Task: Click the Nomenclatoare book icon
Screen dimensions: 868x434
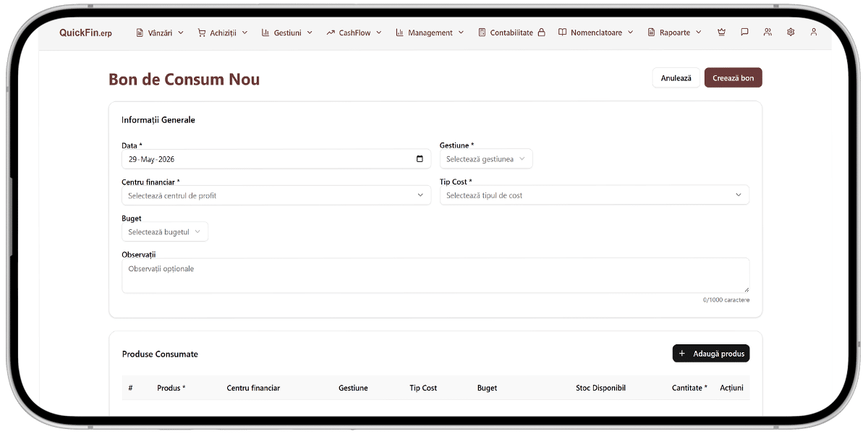Action: 562,33
